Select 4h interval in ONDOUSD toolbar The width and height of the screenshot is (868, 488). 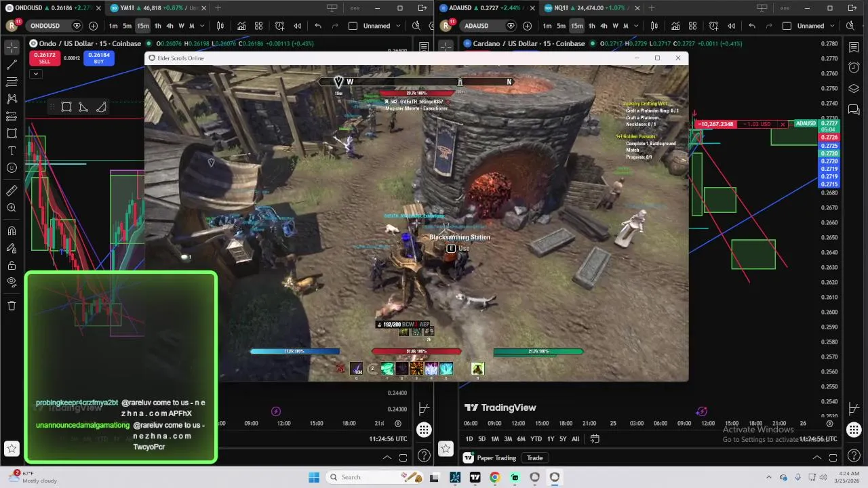click(170, 26)
